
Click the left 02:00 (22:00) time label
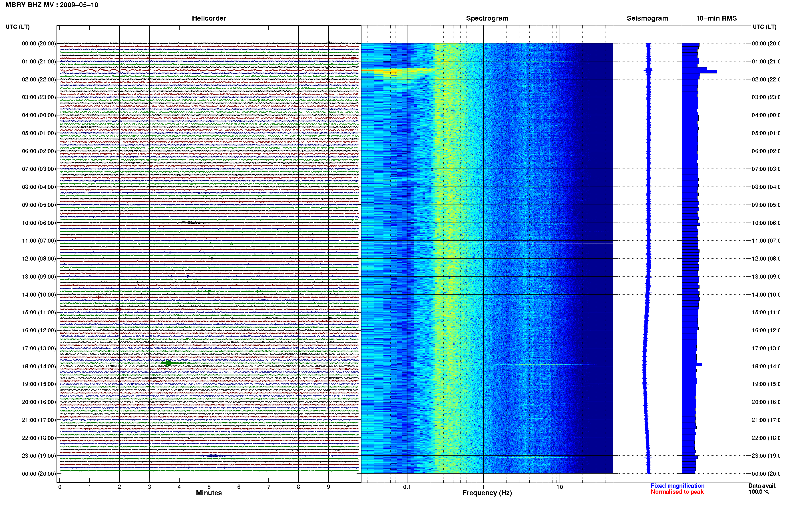point(39,80)
